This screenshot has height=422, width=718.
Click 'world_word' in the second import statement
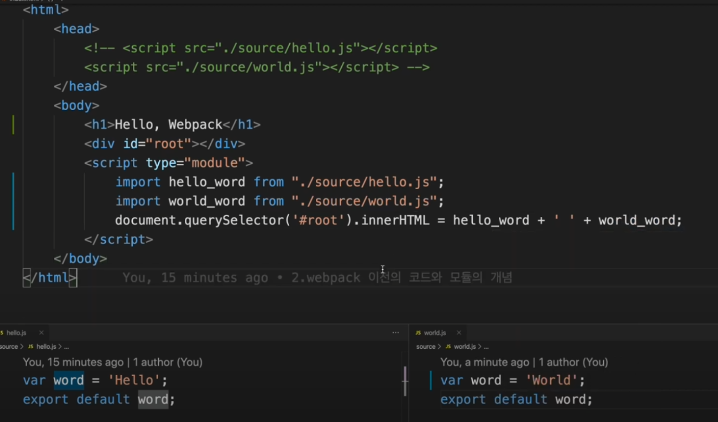[207, 201]
